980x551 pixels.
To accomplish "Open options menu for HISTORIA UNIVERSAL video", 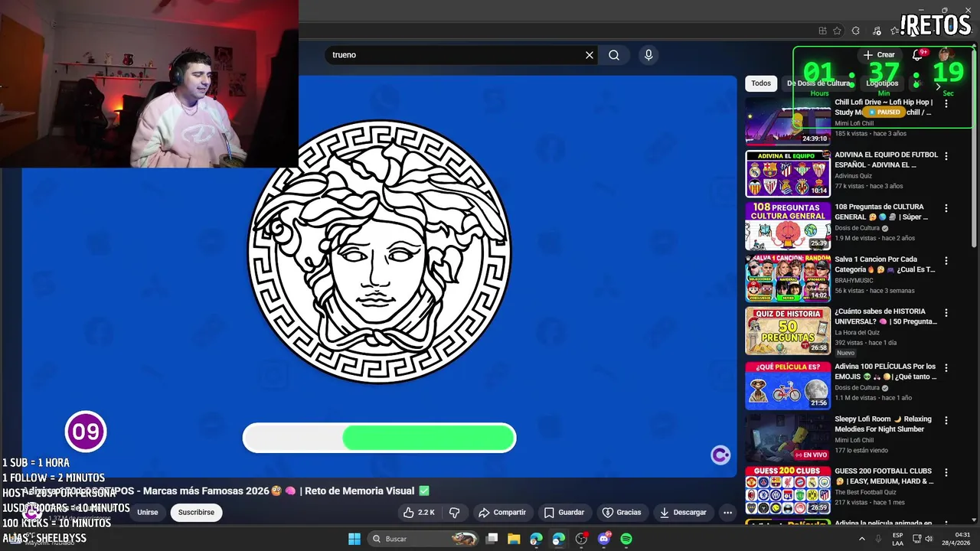I will (x=946, y=313).
